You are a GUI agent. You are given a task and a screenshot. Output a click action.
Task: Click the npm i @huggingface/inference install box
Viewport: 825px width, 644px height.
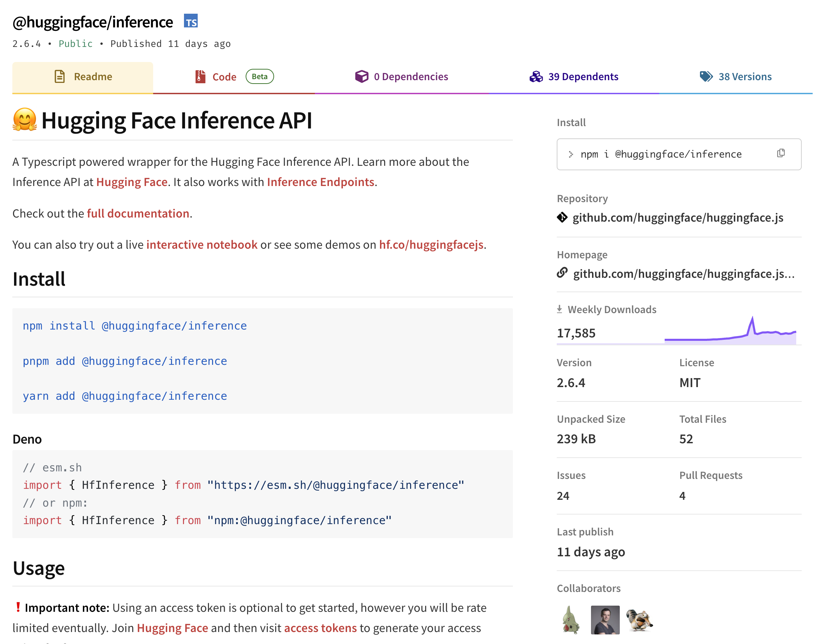tap(679, 154)
